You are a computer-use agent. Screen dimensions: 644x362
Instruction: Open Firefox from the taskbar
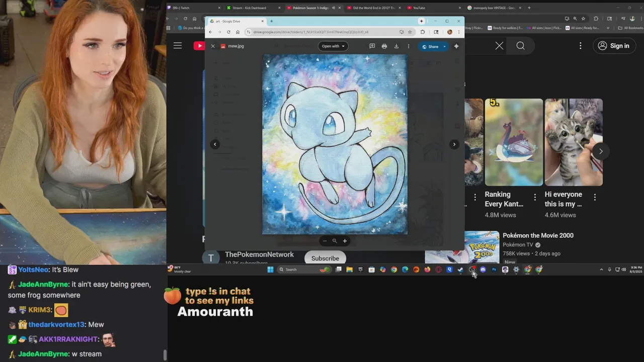pos(427,269)
